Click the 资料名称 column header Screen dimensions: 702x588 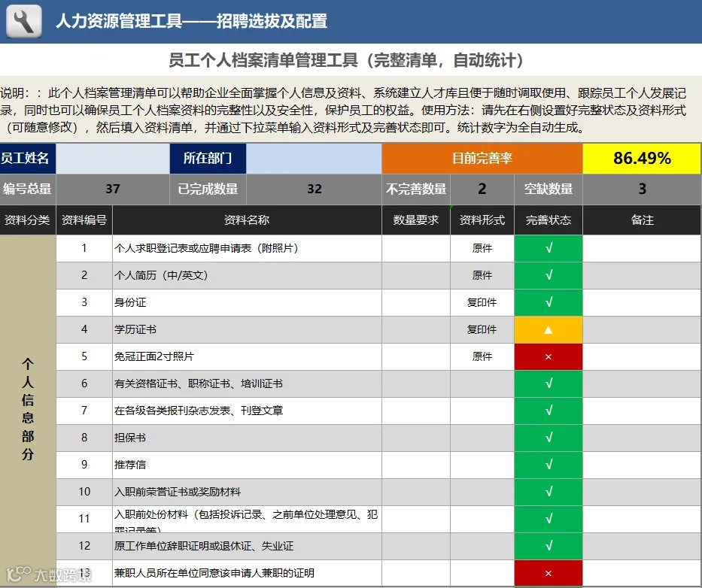click(247, 220)
